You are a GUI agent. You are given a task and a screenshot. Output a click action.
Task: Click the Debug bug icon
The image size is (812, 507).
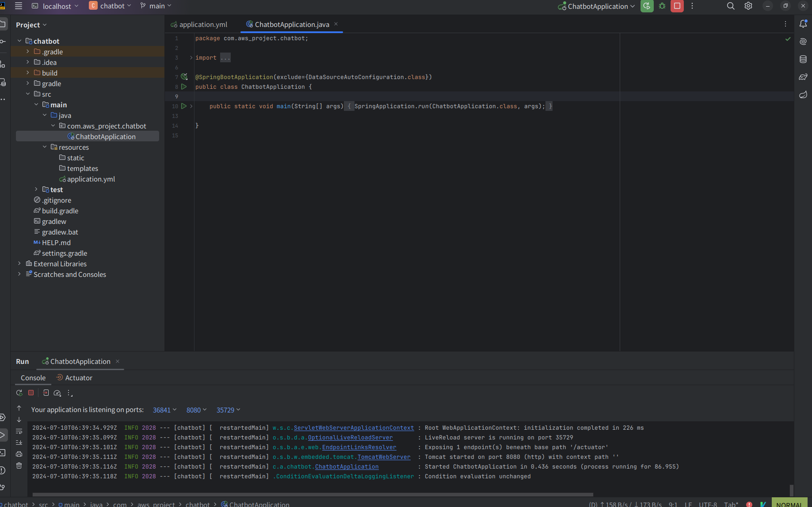click(x=662, y=6)
